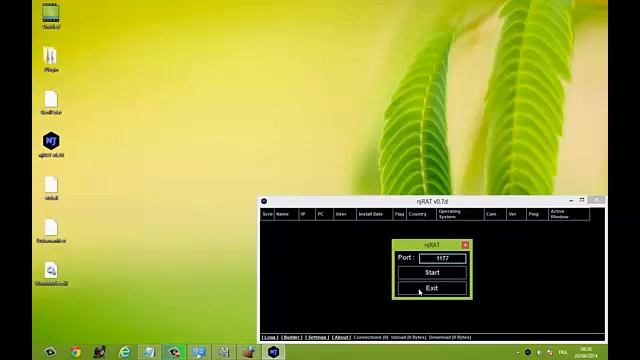Open the [Logs] link in the njRAT bottom bar

point(269,338)
